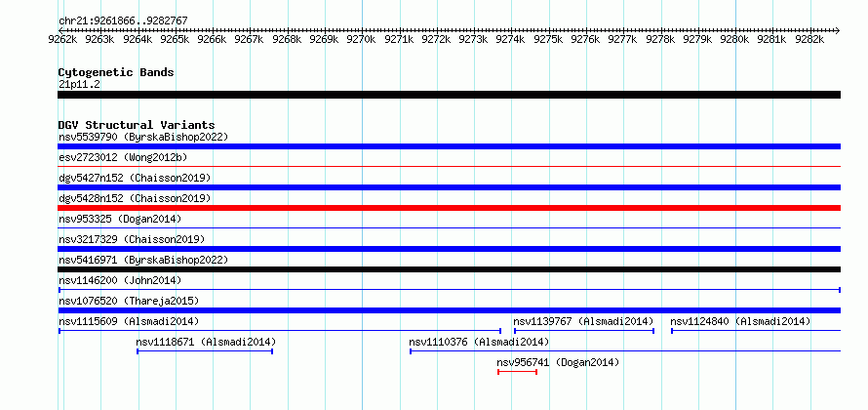
Task: Select the nsv1115609 variant span line
Action: point(280,331)
